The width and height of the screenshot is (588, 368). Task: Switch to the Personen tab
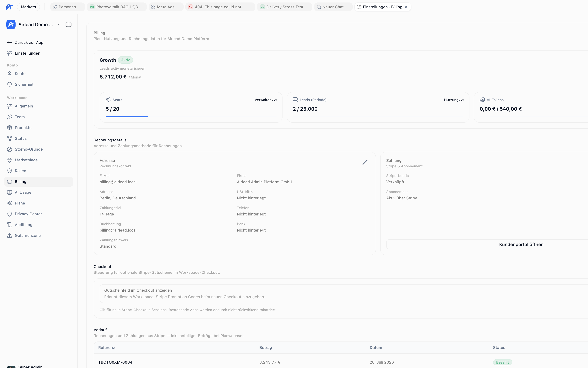[x=67, y=7]
